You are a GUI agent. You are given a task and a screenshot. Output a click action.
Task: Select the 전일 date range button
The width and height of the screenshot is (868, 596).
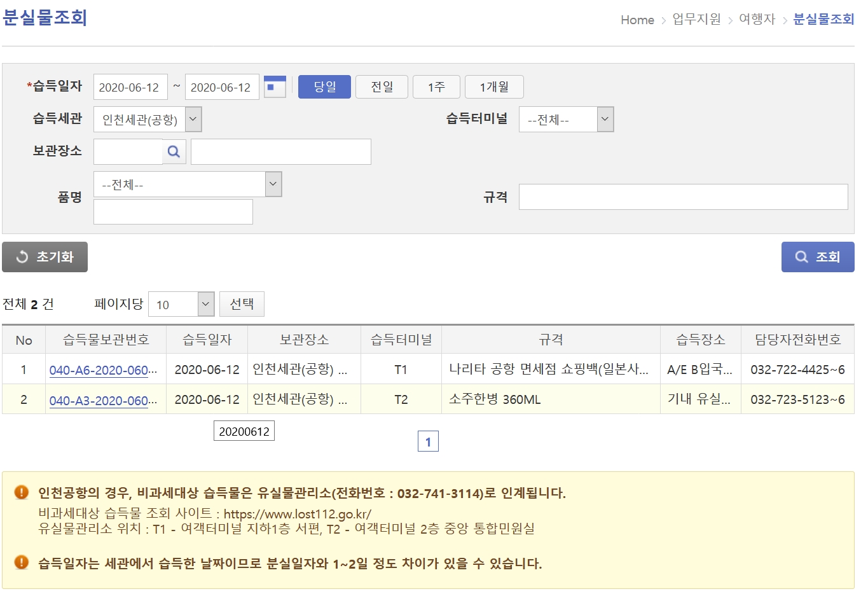pyautogui.click(x=382, y=87)
